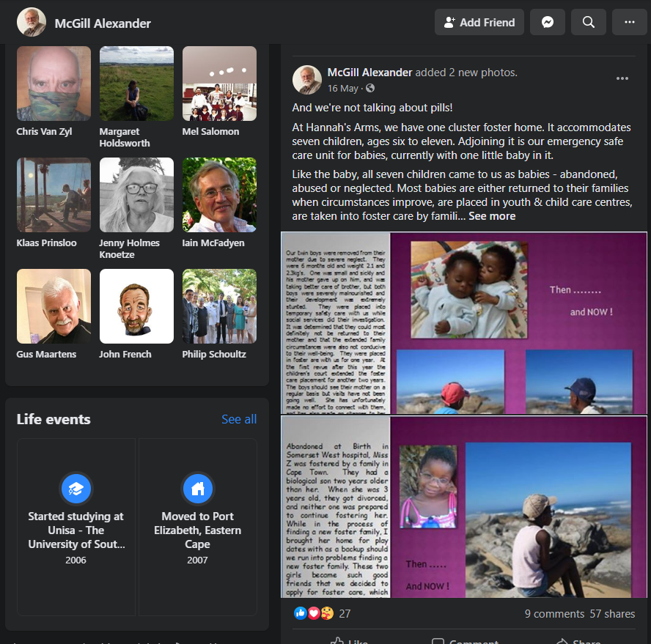Click the Mel Salomon name link
651x644 pixels.
pyautogui.click(x=210, y=132)
